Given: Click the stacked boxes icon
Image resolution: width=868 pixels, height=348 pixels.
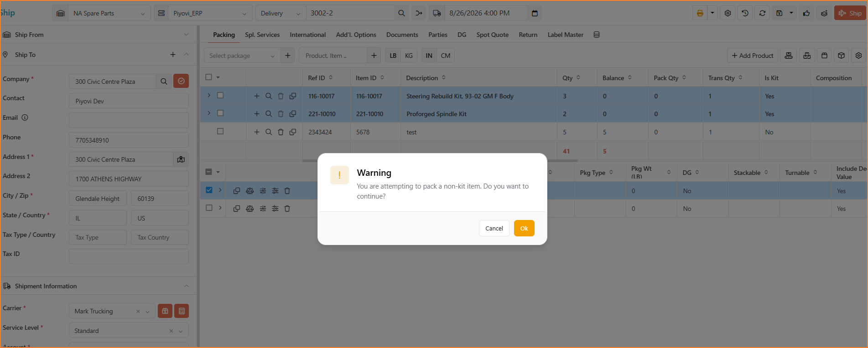Looking at the screenshot, I should [807, 56].
